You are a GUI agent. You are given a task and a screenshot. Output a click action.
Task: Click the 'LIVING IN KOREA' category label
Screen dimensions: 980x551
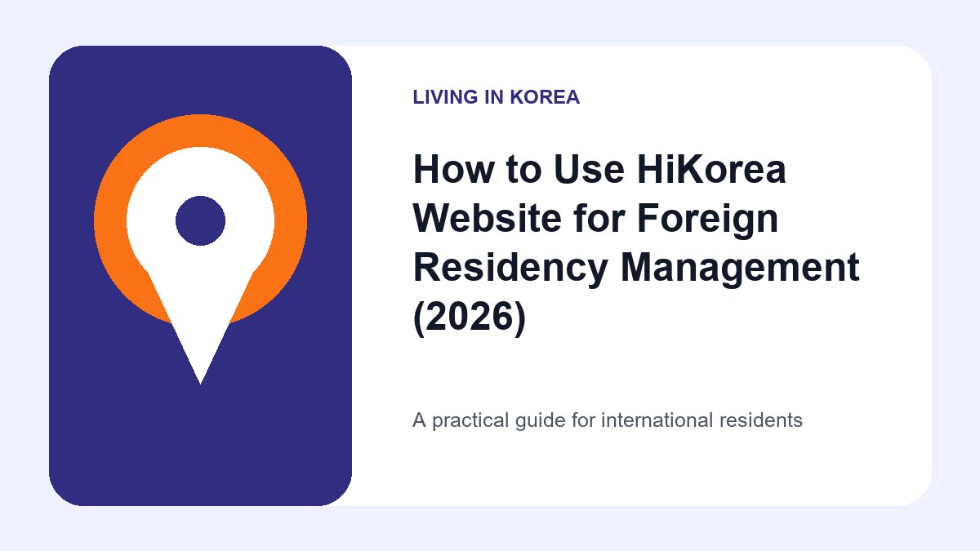coord(496,97)
